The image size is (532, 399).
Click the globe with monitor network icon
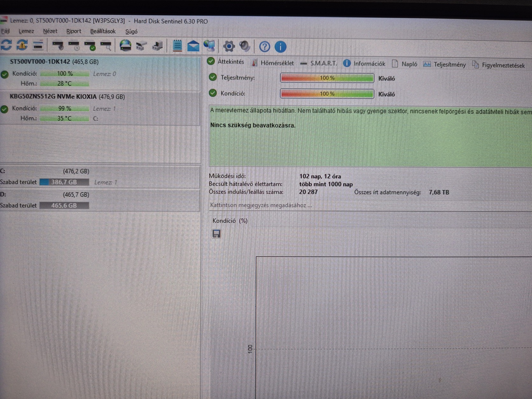click(209, 46)
